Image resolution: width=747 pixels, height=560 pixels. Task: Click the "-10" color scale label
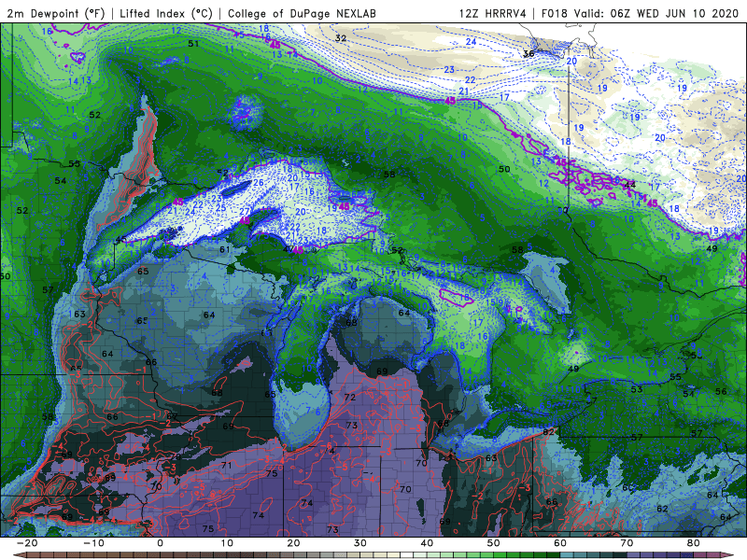click(93, 543)
